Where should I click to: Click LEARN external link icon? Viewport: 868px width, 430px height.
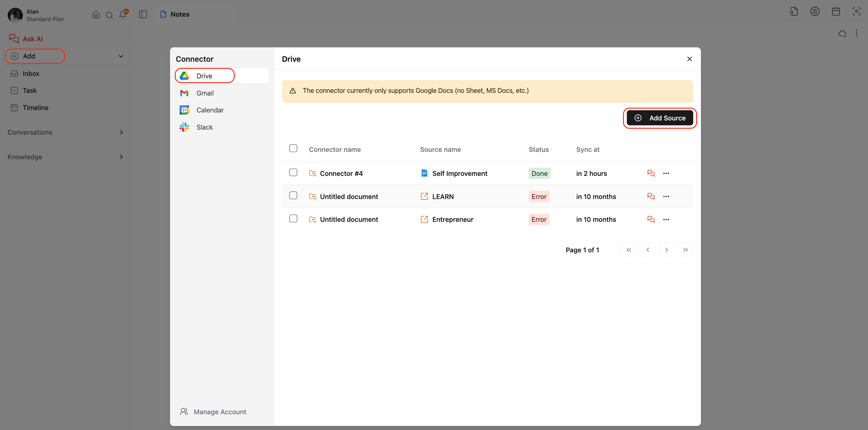[x=424, y=196]
